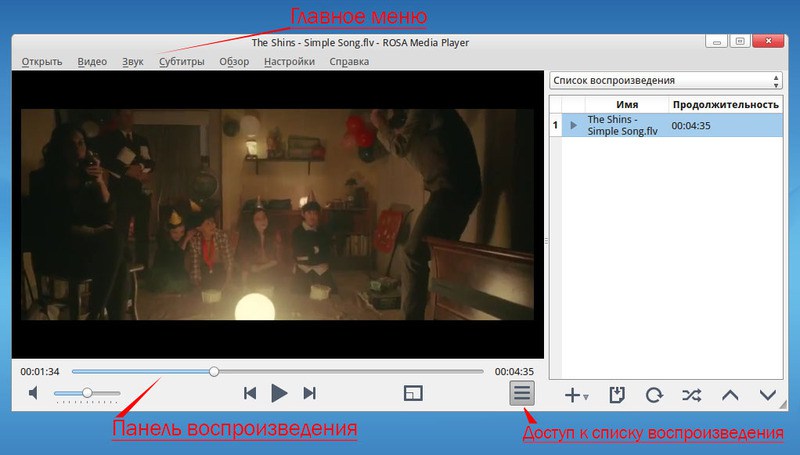The width and height of the screenshot is (800, 455).
Task: Open the Настройки menu
Action: pyautogui.click(x=289, y=62)
